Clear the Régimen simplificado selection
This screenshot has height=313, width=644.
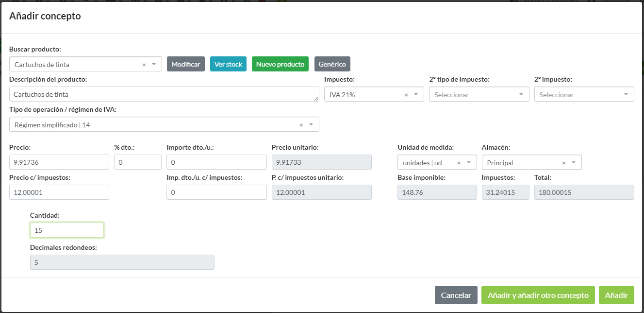[301, 125]
